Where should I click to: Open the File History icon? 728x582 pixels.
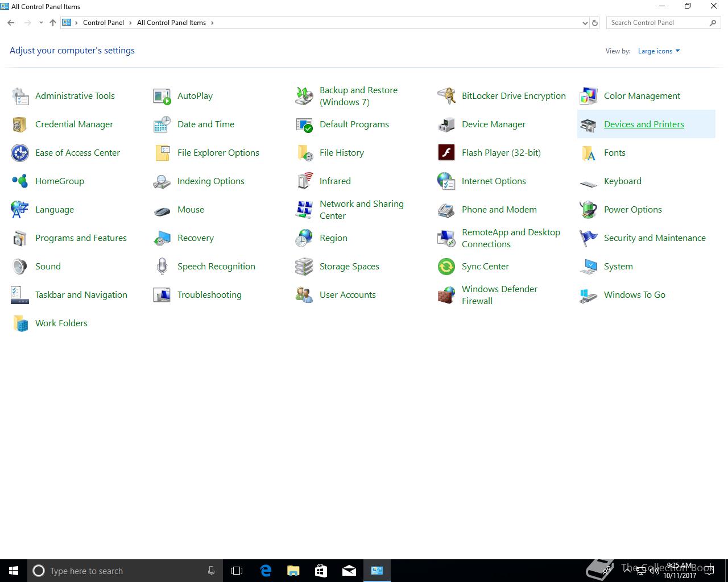click(304, 153)
